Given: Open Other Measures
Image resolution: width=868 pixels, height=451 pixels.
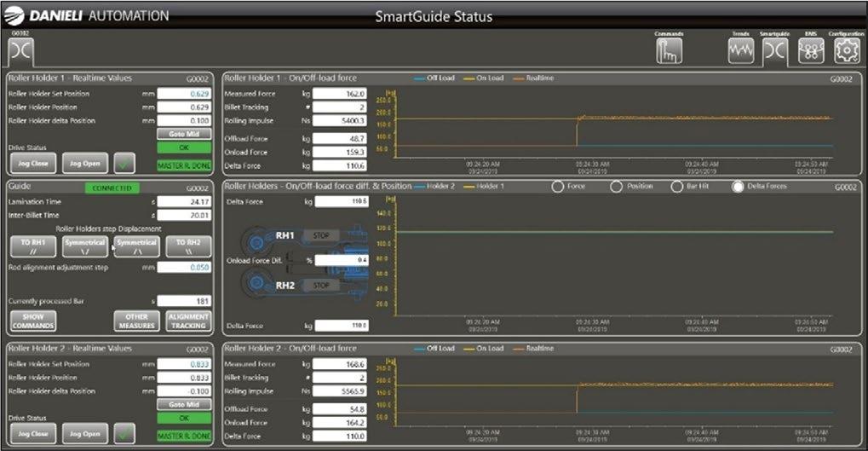Looking at the screenshot, I should (x=137, y=321).
